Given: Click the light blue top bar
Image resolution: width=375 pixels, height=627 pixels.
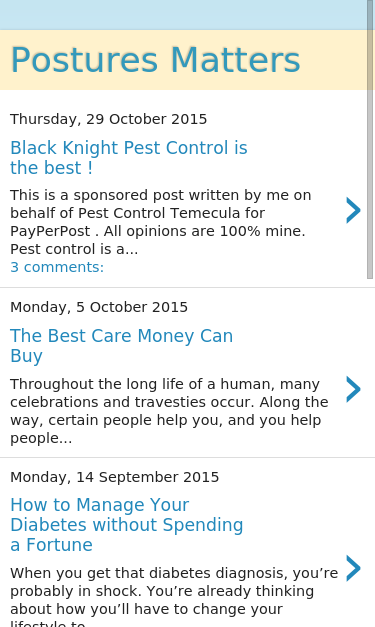Looking at the screenshot, I should [x=184, y=15].
